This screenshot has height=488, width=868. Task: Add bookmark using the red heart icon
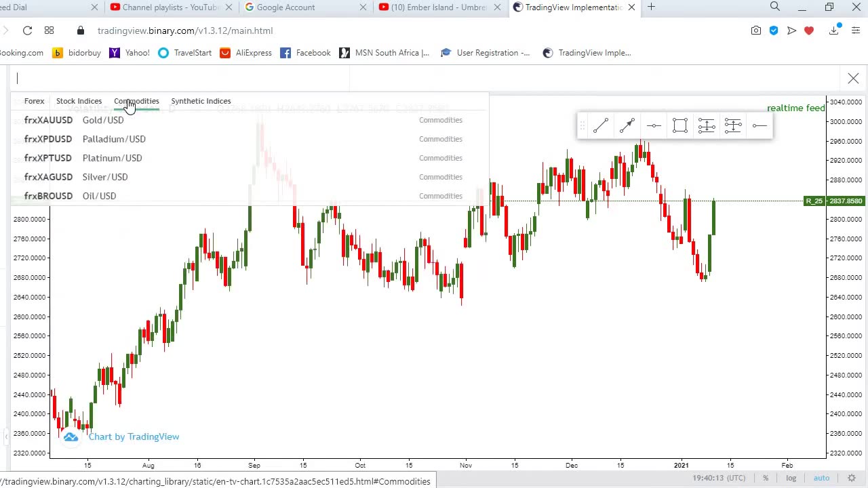(809, 30)
